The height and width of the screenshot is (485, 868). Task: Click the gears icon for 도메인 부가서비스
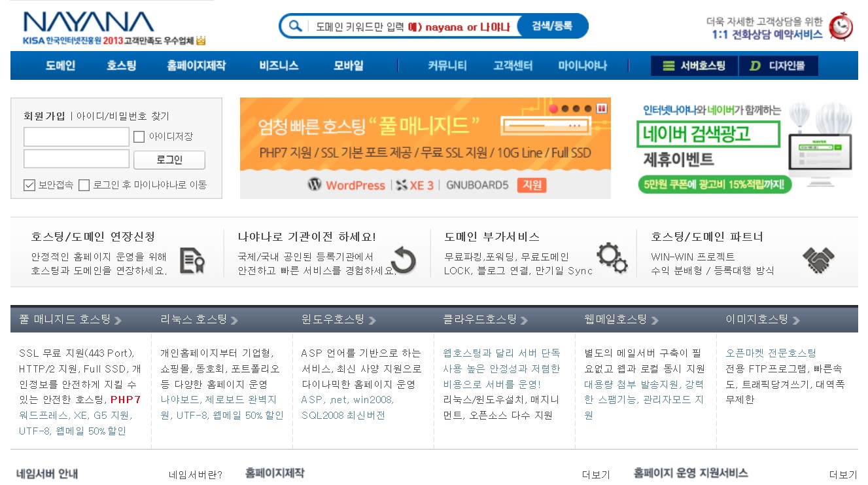(x=612, y=259)
